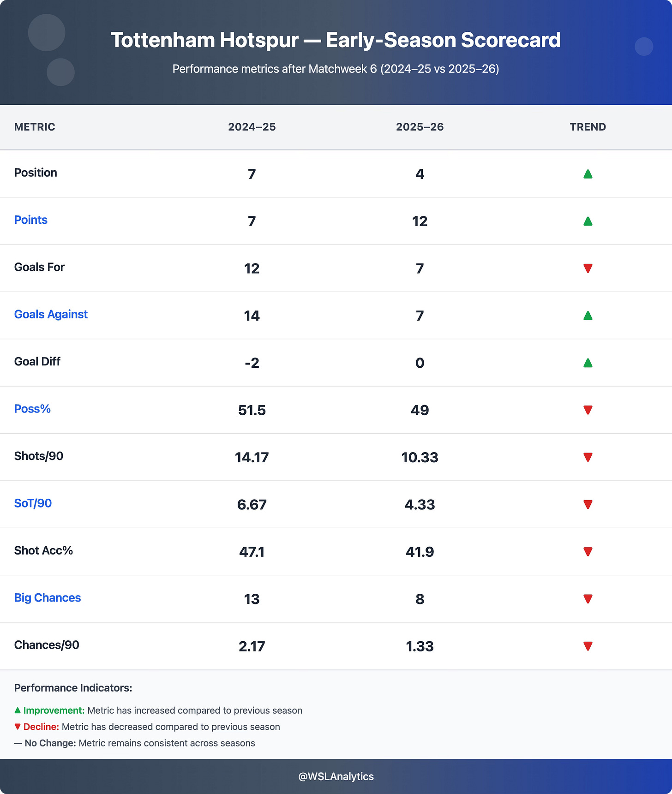This screenshot has width=672, height=794.
Task: Click the red trend arrow in Shot Acc% row
Action: (x=588, y=551)
